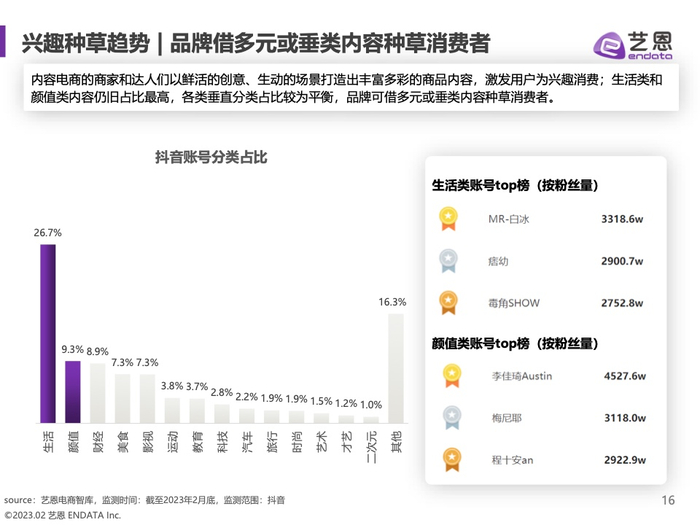Click the 时尚 axis label
The image size is (700, 525).
[297, 441]
